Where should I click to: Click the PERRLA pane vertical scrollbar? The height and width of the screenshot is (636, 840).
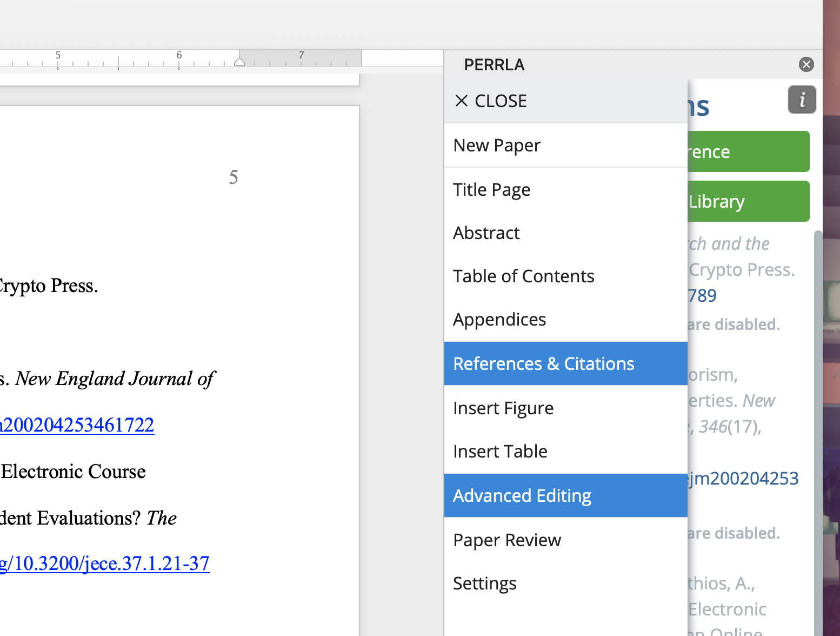(818, 433)
